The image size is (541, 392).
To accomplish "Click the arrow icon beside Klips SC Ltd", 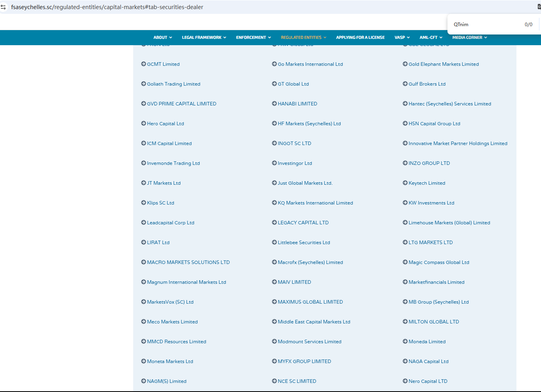I will [143, 203].
